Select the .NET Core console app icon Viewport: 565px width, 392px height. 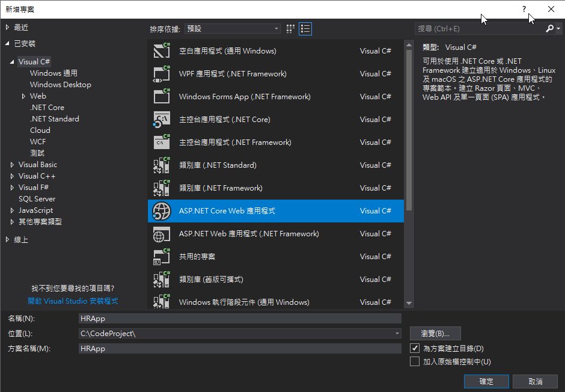point(162,120)
